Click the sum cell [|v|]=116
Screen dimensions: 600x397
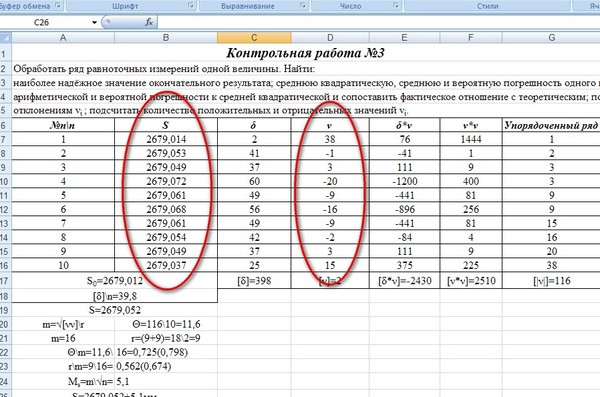coord(551,281)
